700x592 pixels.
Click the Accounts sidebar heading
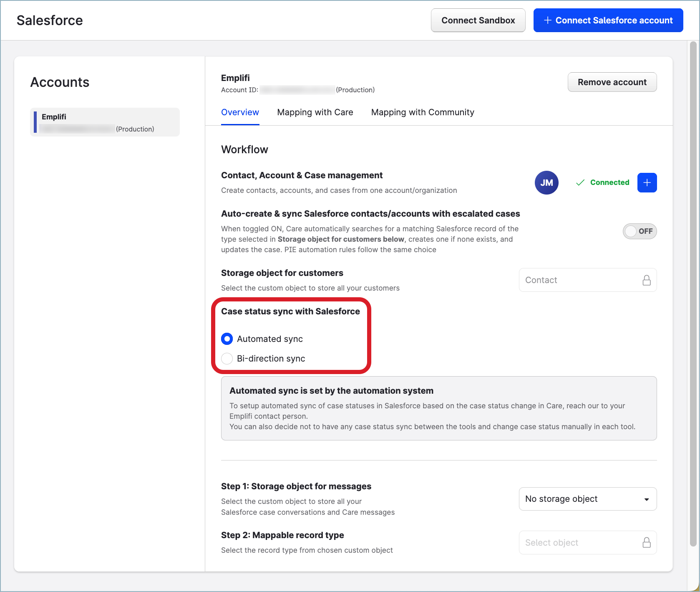60,82
